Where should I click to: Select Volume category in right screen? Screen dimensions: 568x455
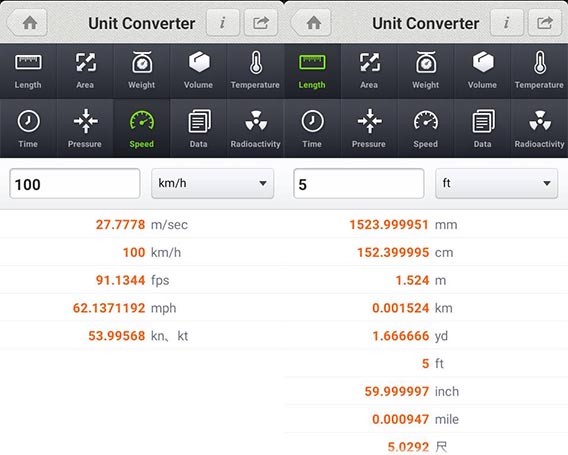click(x=483, y=71)
